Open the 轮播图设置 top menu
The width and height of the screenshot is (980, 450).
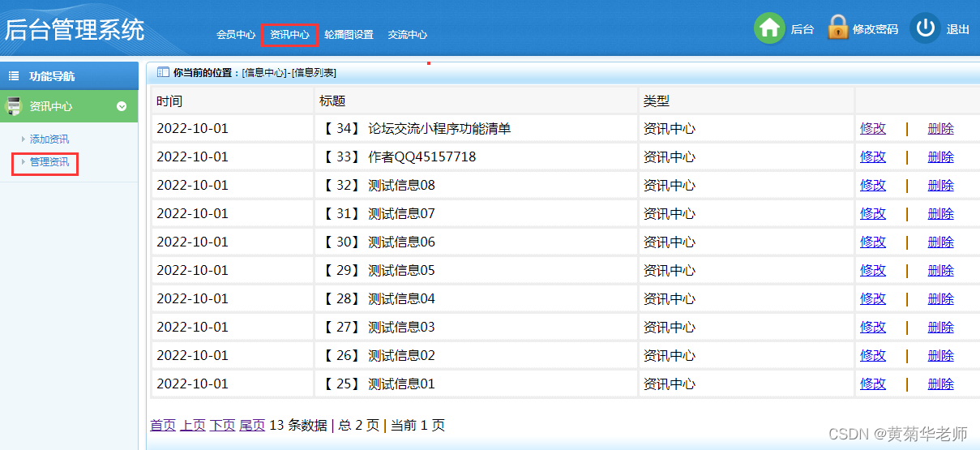349,35
